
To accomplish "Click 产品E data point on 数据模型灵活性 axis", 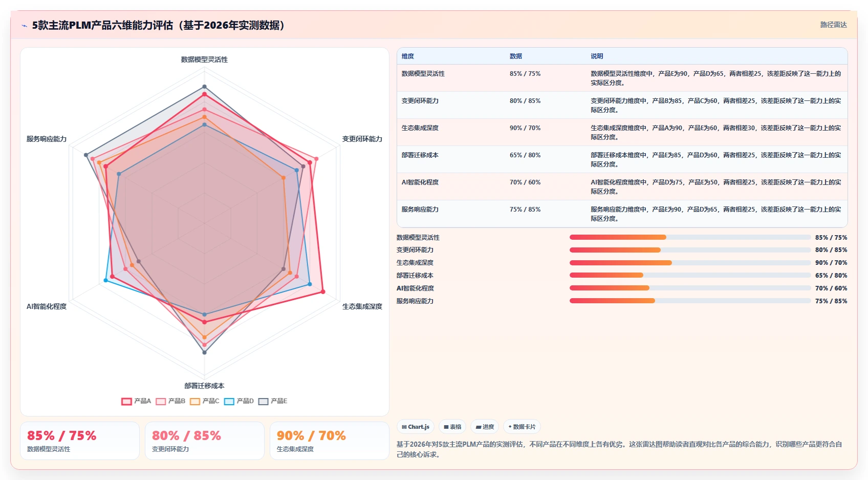I will [205, 87].
